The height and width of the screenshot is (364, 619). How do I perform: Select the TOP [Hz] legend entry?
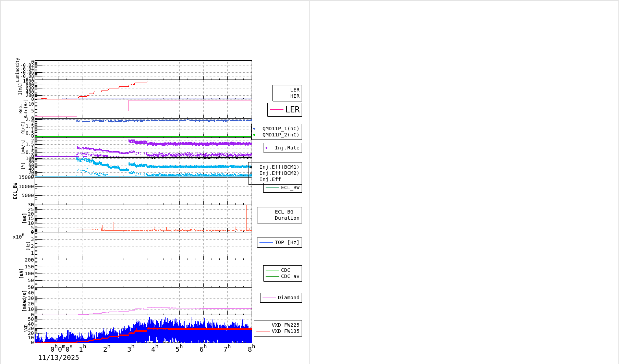coord(280,243)
